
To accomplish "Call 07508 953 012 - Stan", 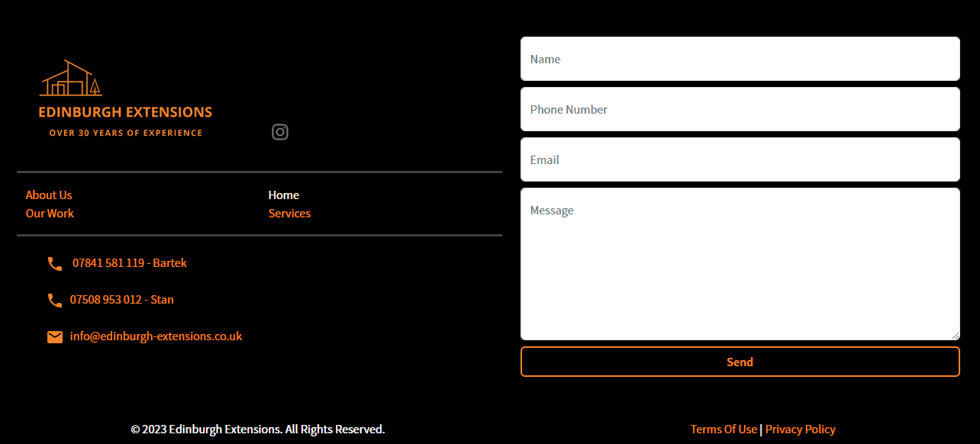I will 121,299.
